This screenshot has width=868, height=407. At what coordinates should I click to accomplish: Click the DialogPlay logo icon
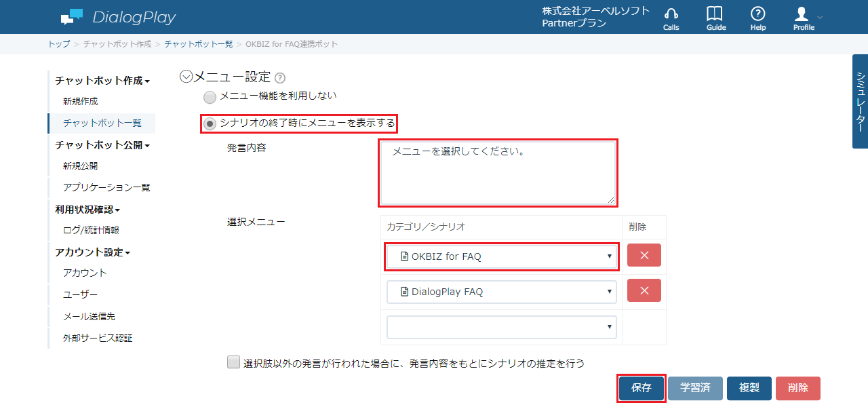(71, 17)
